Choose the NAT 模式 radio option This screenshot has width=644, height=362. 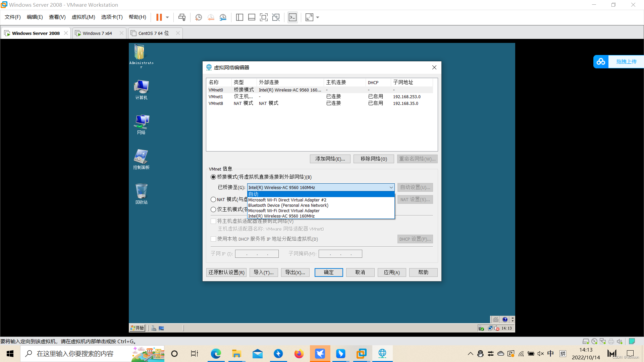[x=213, y=199]
